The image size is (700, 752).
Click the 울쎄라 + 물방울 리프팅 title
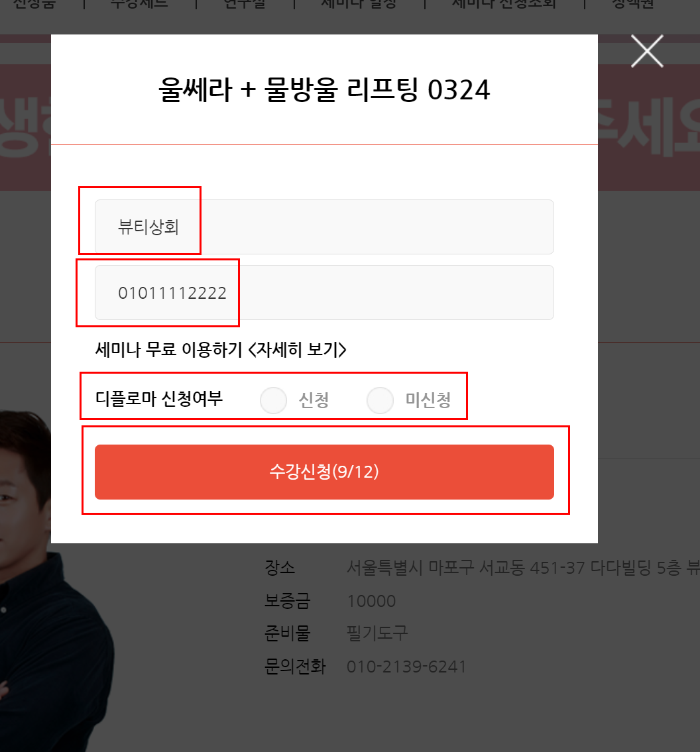pyautogui.click(x=324, y=89)
